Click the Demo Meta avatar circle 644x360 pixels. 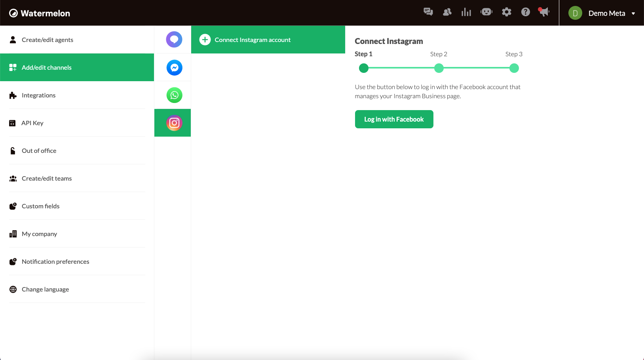(575, 13)
